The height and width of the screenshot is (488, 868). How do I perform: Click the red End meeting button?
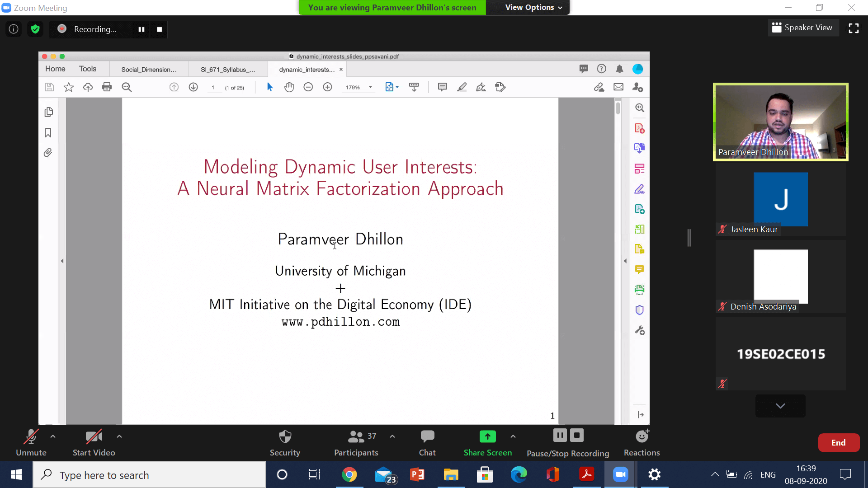(x=838, y=443)
